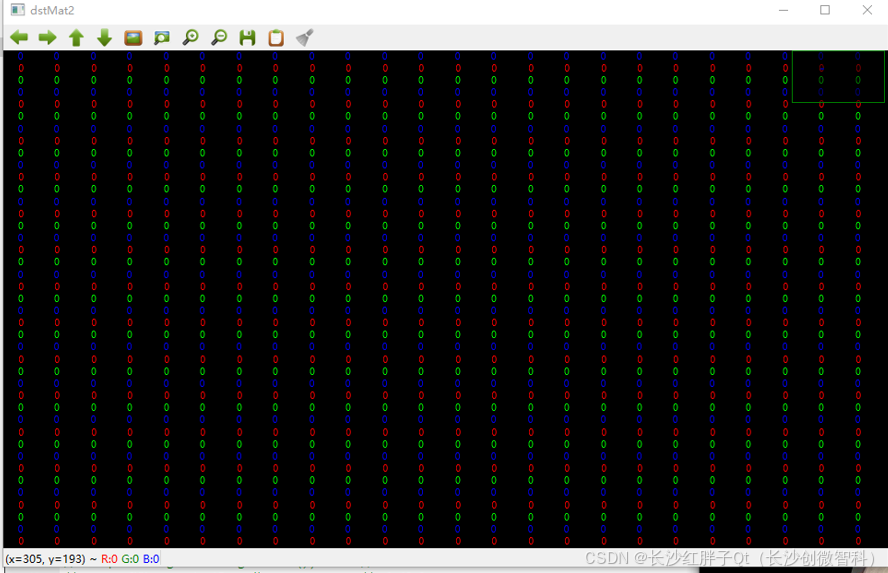Fit image to window with the zoom-fit icon

tap(162, 38)
